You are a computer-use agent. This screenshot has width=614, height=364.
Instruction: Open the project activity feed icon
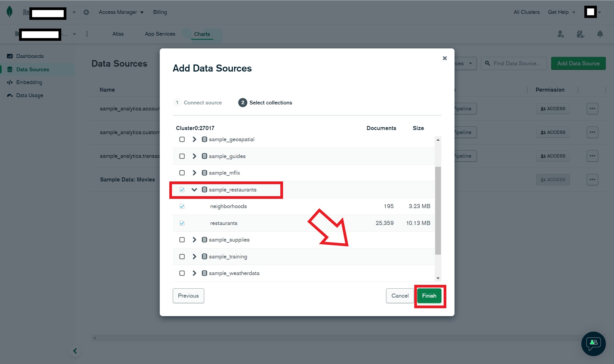pyautogui.click(x=580, y=34)
